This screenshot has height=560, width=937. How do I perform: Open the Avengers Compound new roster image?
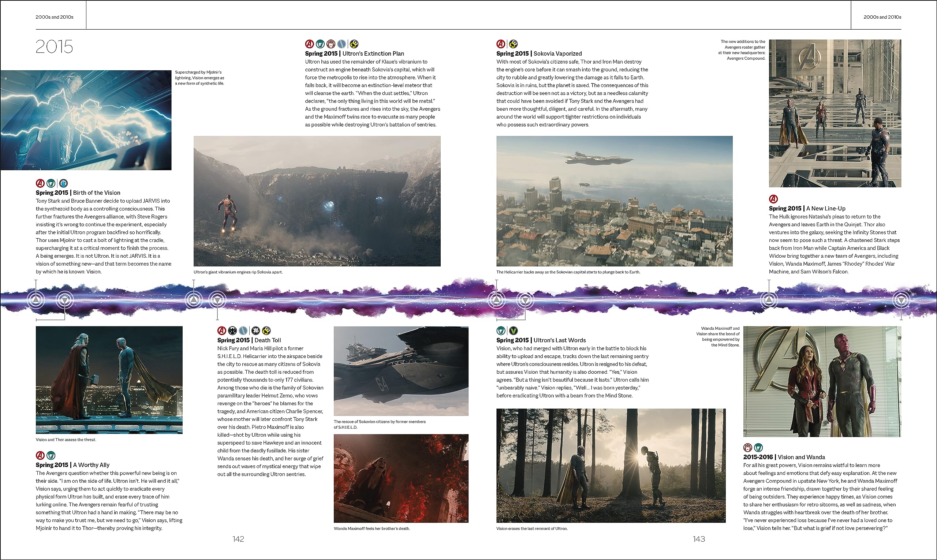pos(835,113)
